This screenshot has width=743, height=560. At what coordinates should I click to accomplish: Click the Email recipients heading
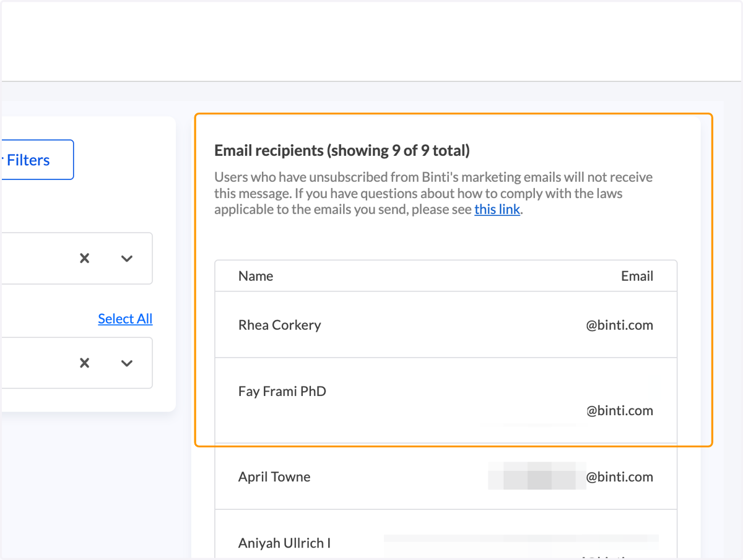point(342,150)
